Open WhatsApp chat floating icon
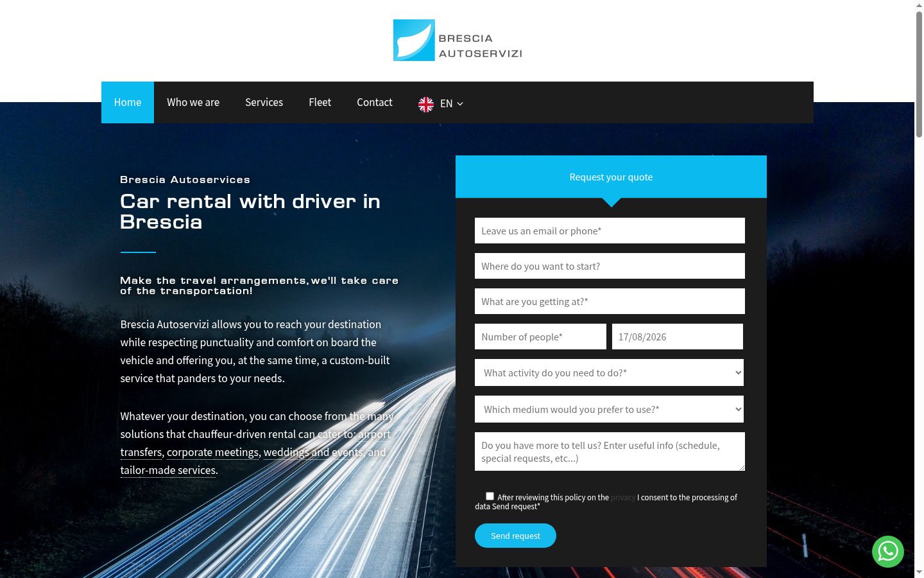The image size is (924, 578). 887,552
